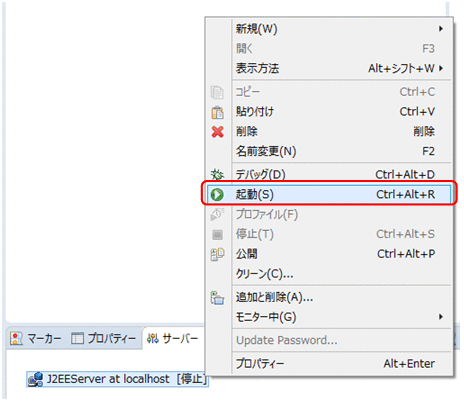Switch to the サーバー tab

click(173, 339)
